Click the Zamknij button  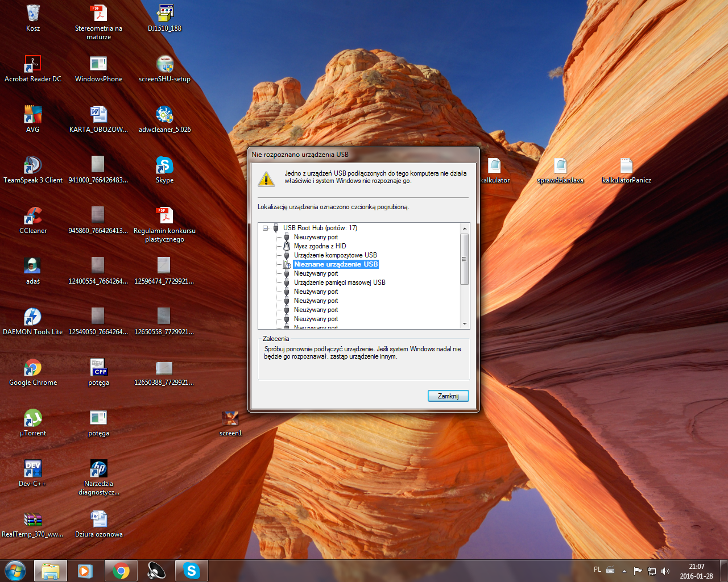[448, 396]
